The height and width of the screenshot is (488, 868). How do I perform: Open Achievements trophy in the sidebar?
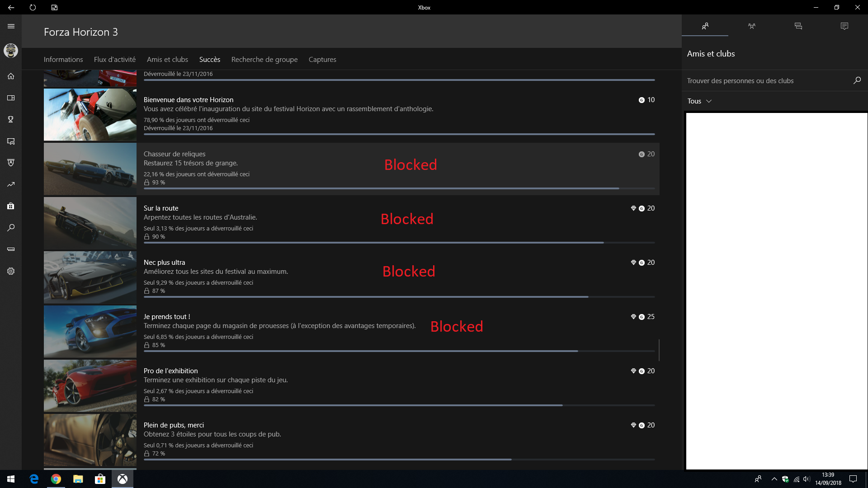pyautogui.click(x=11, y=119)
